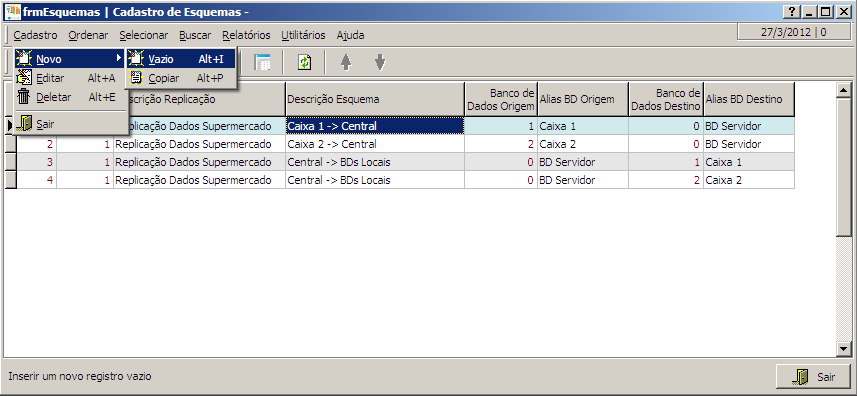857x396 pixels.
Task: Select Copiar (Alt+P) submenu entry
Action: (181, 78)
